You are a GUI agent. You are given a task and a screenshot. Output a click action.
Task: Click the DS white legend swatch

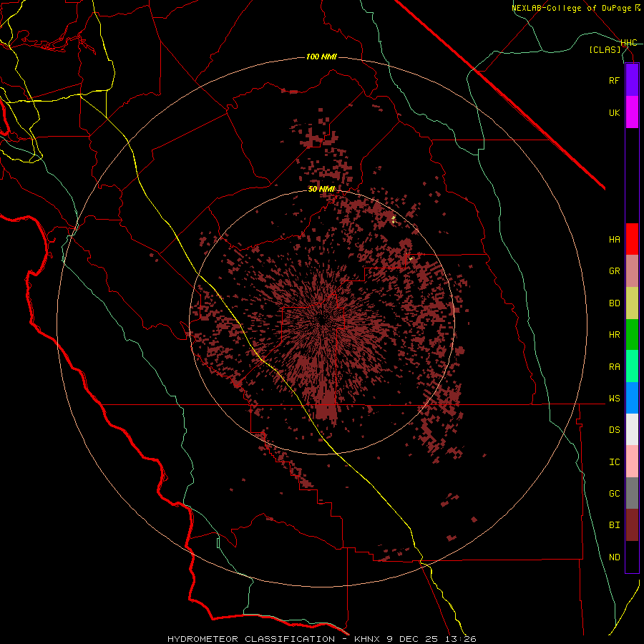pyautogui.click(x=632, y=429)
